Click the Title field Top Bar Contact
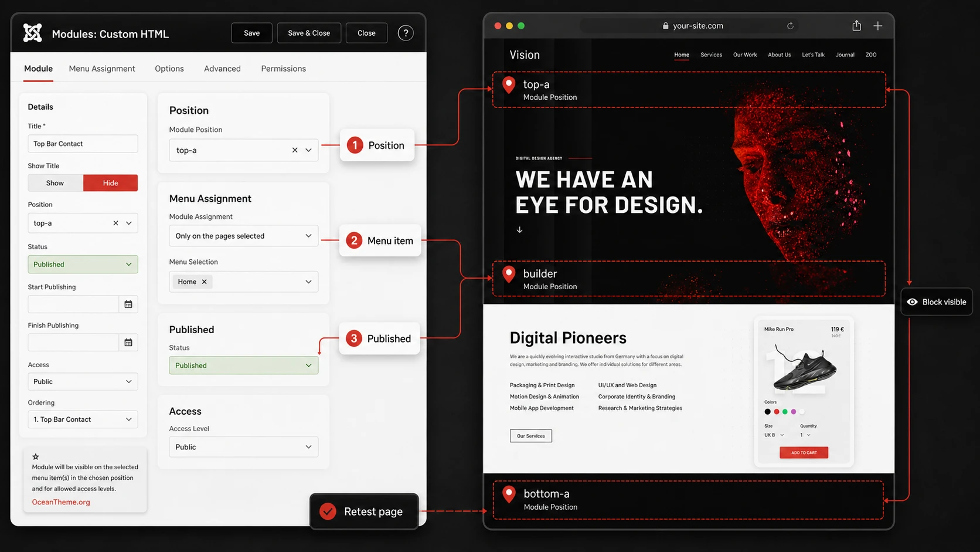 pos(83,144)
